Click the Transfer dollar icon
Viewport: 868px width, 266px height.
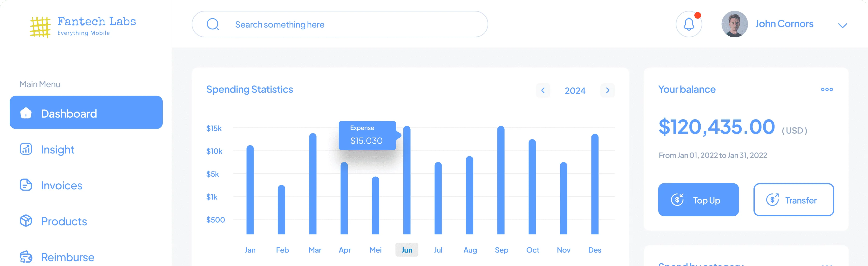click(x=772, y=200)
